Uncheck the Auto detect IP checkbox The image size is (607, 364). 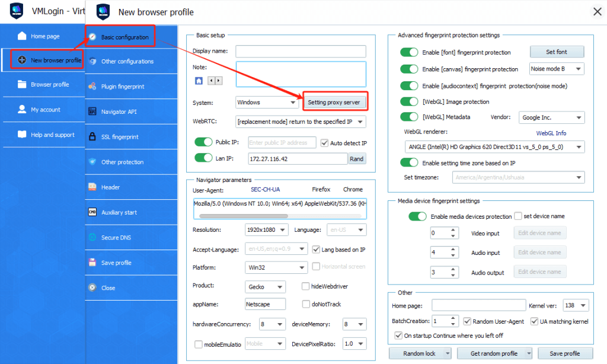pos(325,142)
